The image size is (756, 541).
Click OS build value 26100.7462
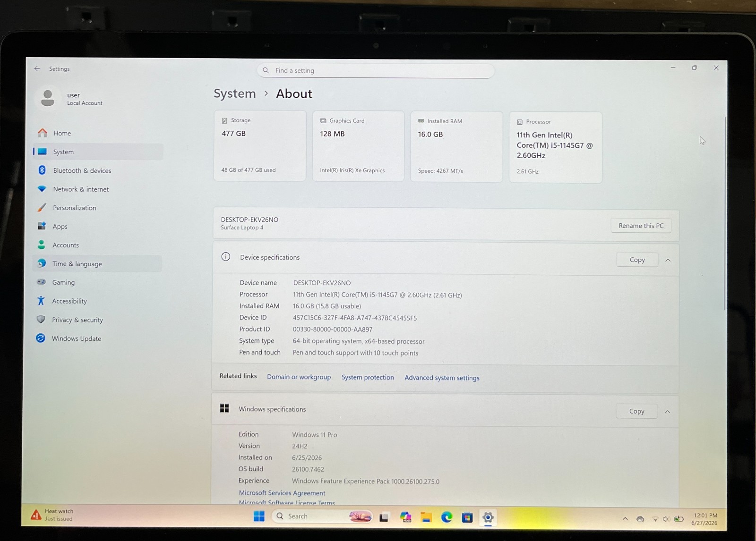tap(308, 469)
